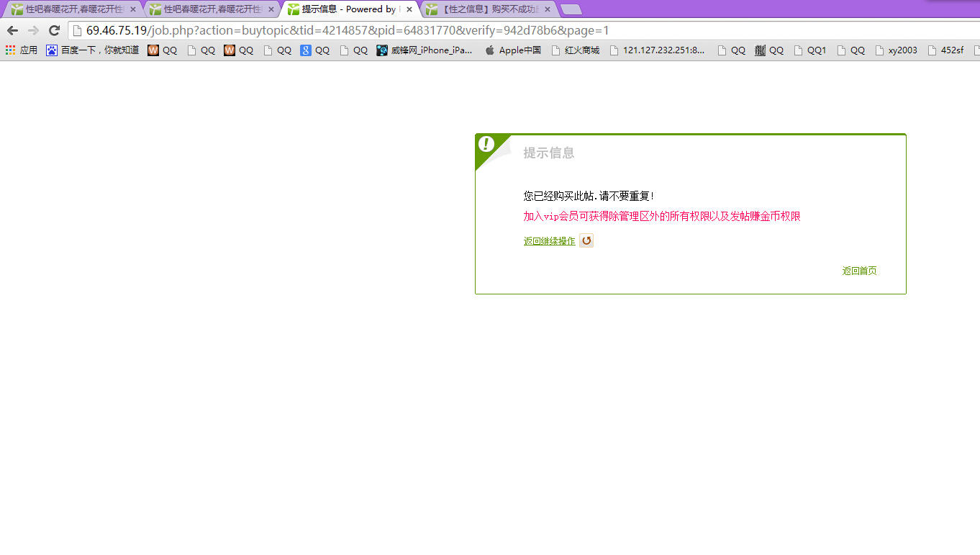Open the 百度一下，你就知道 bookmark
This screenshot has width=980, height=555.
92,50
